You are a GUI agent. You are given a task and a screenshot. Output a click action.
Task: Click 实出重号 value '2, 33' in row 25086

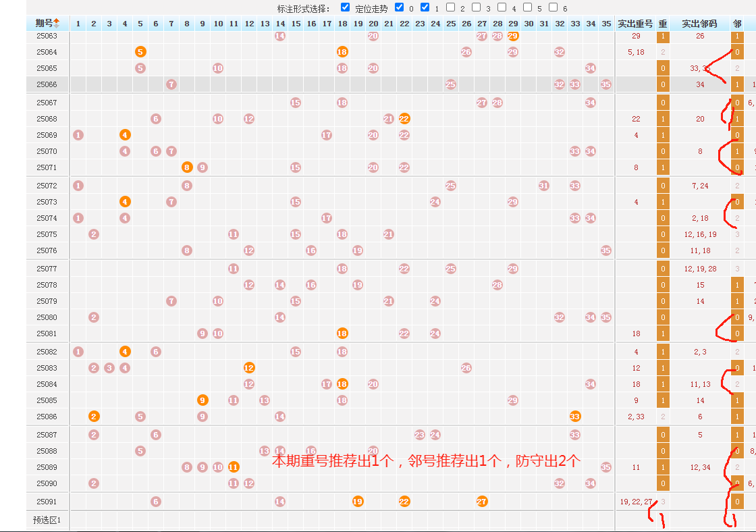[x=636, y=417]
